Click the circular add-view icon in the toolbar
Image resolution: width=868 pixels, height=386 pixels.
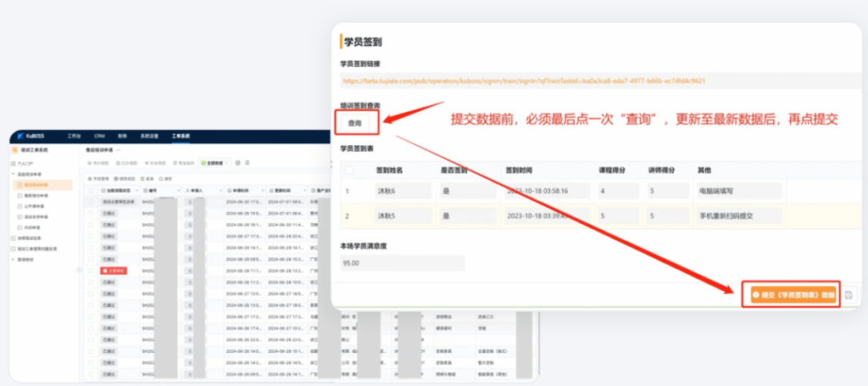pyautogui.click(x=236, y=162)
